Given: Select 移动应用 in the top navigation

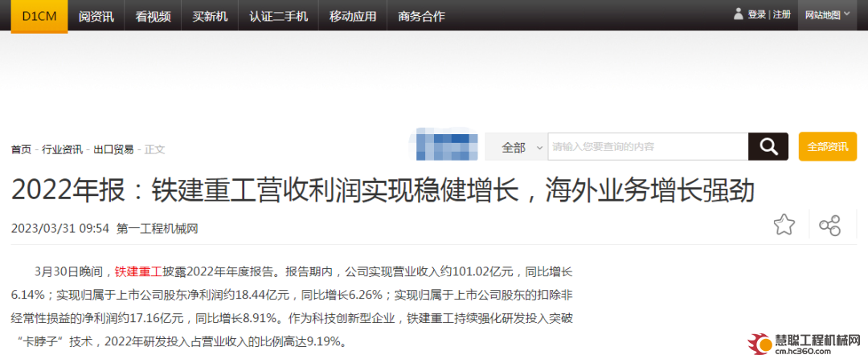Looking at the screenshot, I should click(x=353, y=16).
